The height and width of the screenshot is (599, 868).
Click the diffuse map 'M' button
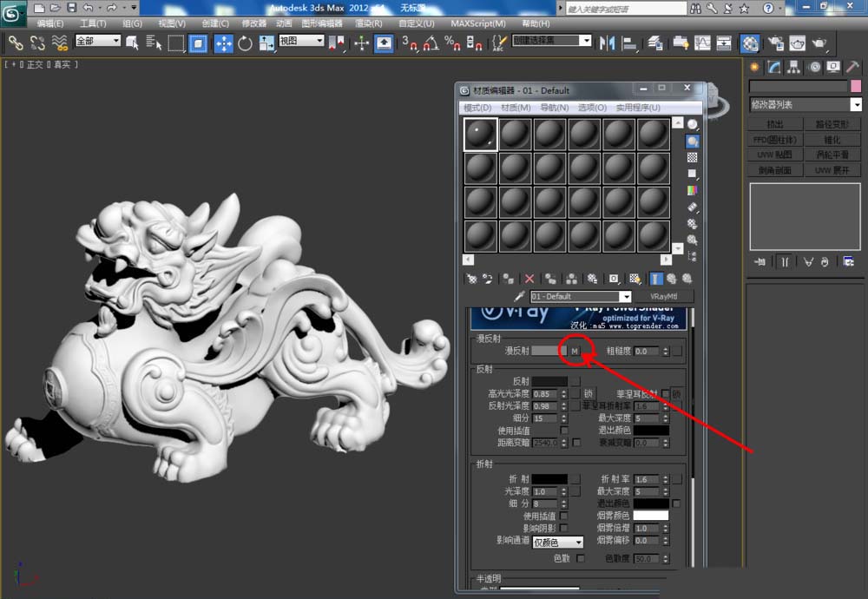point(575,351)
